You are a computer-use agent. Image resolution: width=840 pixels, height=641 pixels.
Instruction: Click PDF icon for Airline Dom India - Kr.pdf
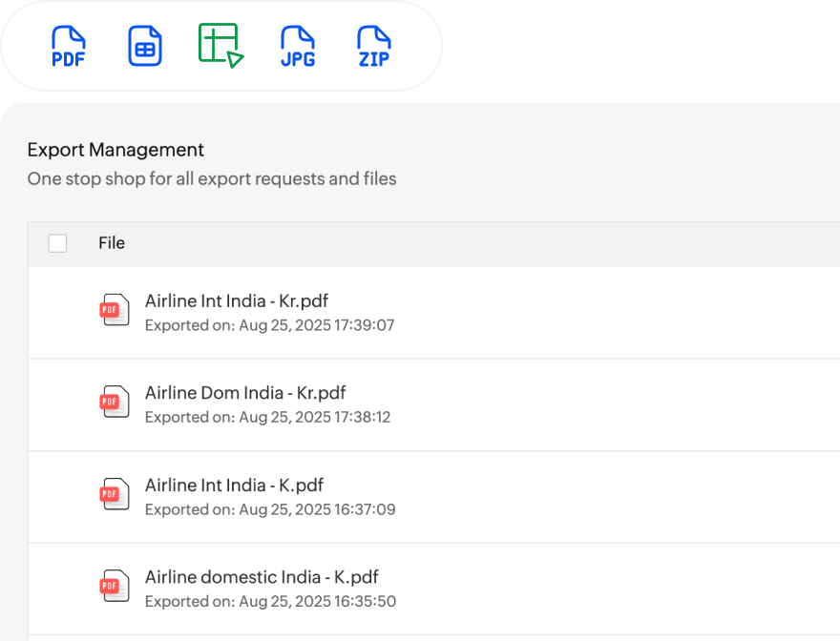(x=115, y=403)
